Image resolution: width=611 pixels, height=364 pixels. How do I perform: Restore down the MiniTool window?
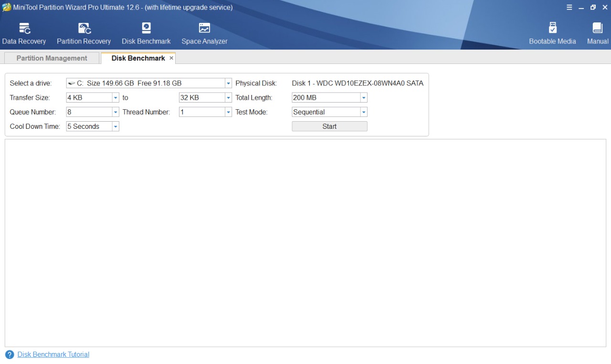point(593,7)
